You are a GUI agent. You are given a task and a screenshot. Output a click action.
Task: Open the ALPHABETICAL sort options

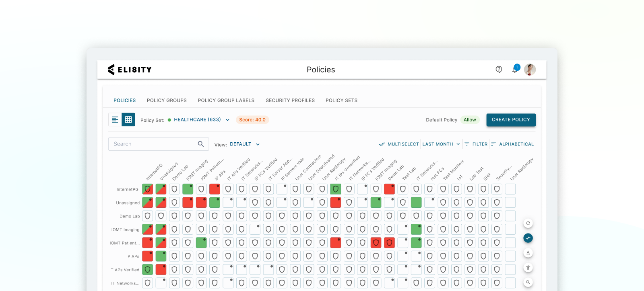(x=512, y=144)
